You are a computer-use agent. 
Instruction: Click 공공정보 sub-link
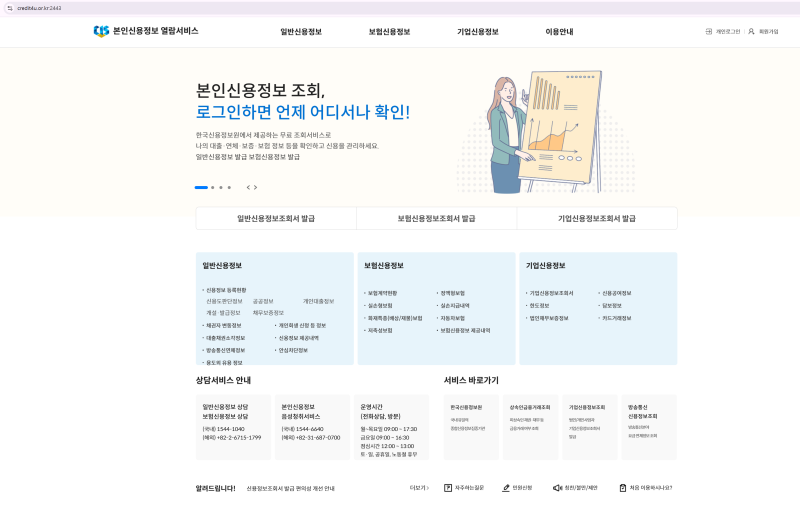click(x=263, y=301)
